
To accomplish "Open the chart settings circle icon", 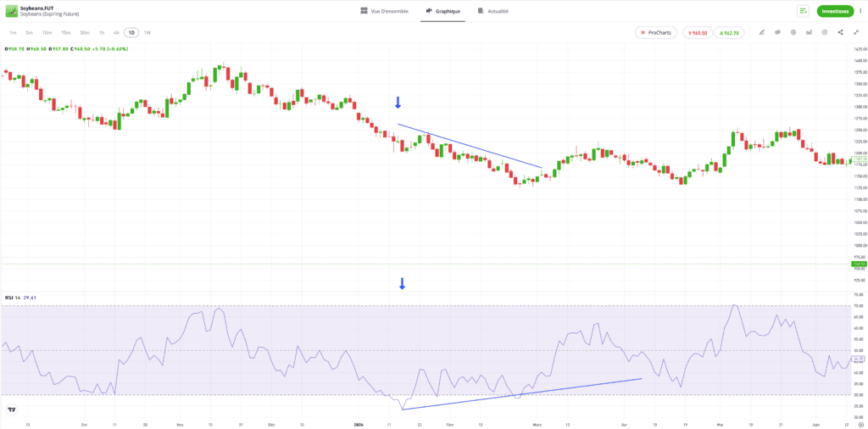I will 825,33.
